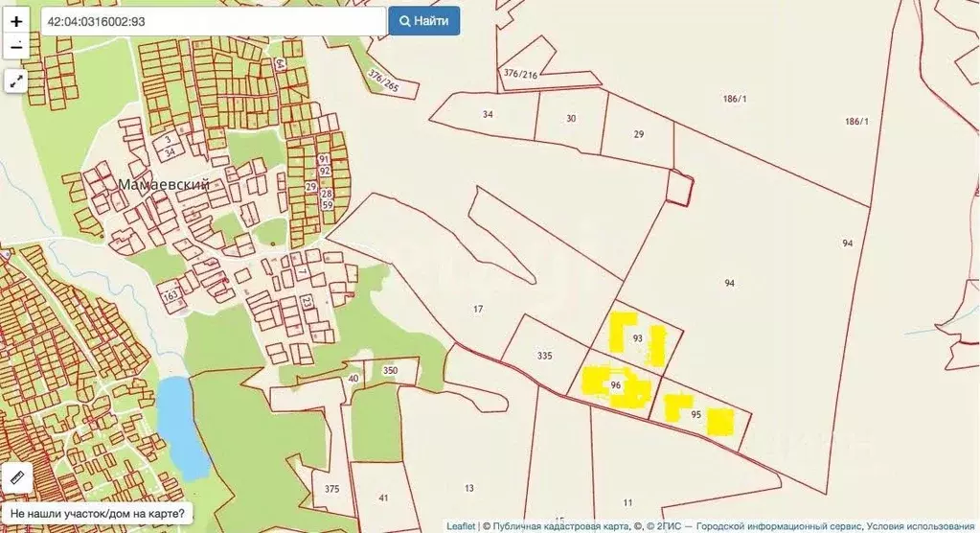Image resolution: width=980 pixels, height=533 pixels.
Task: Click the Мамаевский settlement label
Action: (x=163, y=183)
